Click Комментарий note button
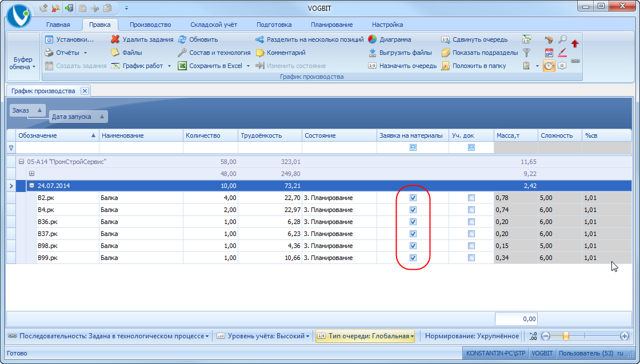The image size is (640, 364). (281, 53)
